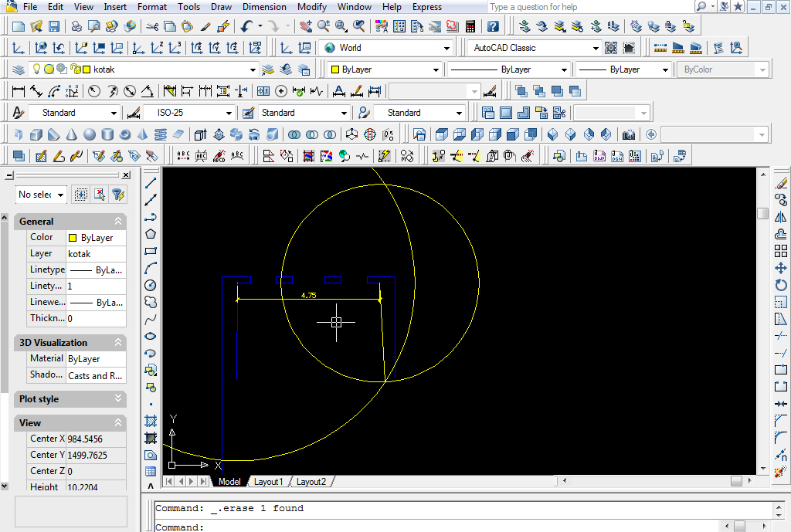Image resolution: width=791 pixels, height=532 pixels.
Task: Click the Copy object tool
Action: click(781, 200)
